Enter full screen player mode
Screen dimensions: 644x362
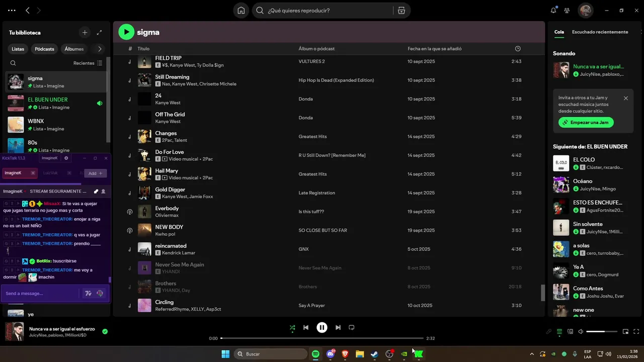[636, 331]
